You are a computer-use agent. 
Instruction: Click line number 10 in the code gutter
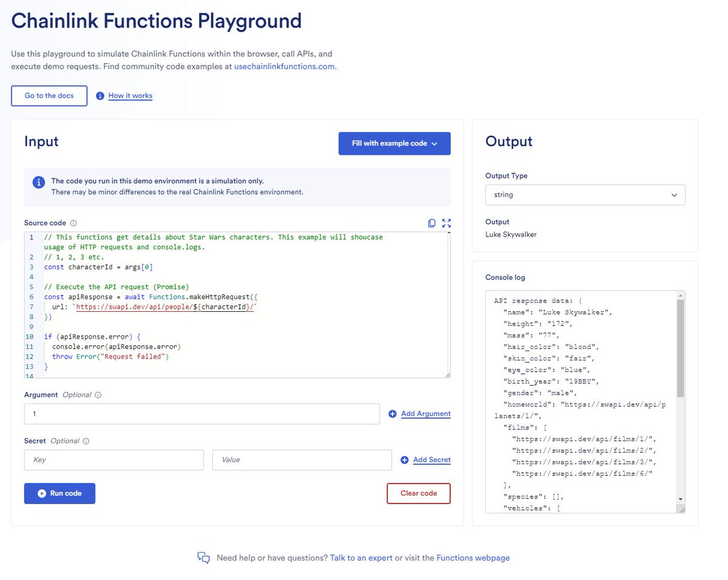pos(30,337)
